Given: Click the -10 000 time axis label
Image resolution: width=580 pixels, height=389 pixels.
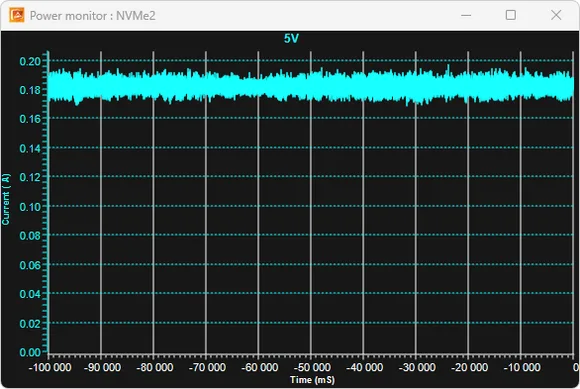Looking at the screenshot, I should pos(522,367).
